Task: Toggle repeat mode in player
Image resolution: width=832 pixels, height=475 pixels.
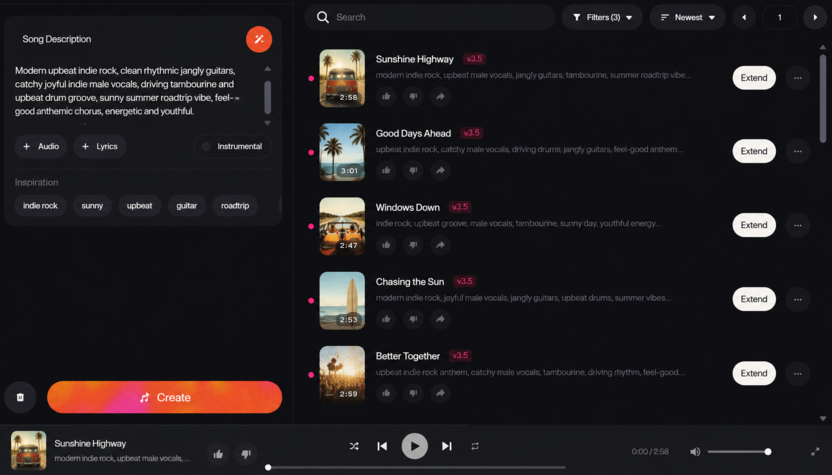Action: 475,446
